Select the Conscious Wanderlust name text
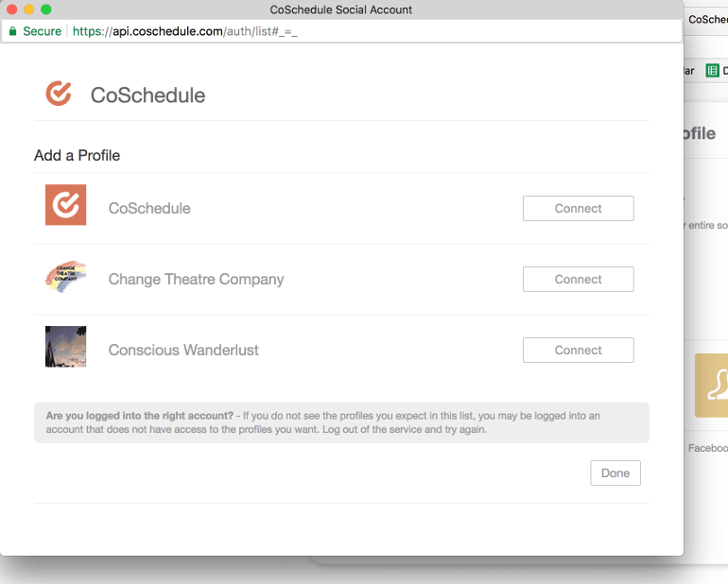The width and height of the screenshot is (728, 584). coord(183,351)
